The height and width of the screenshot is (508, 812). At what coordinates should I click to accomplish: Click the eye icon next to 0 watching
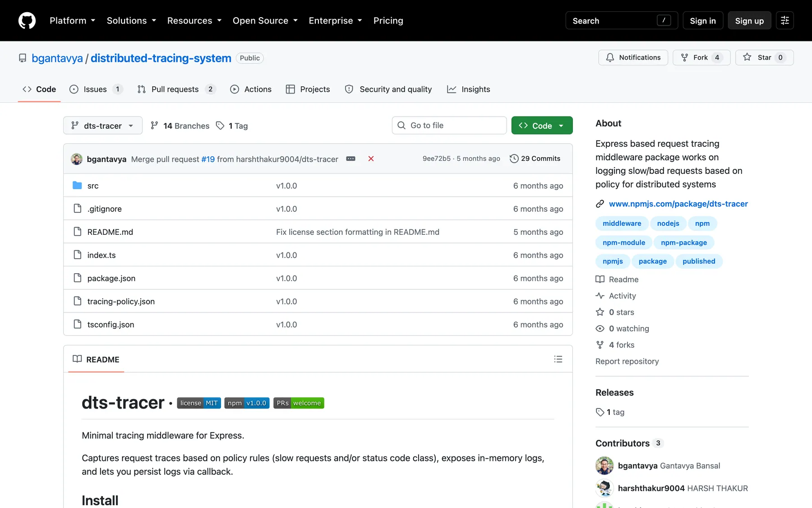pos(600,329)
